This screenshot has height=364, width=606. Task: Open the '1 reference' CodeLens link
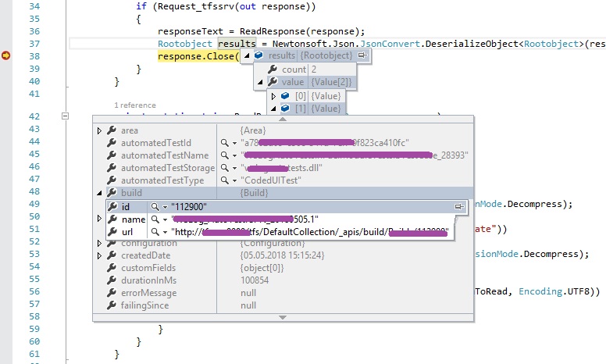tap(135, 105)
